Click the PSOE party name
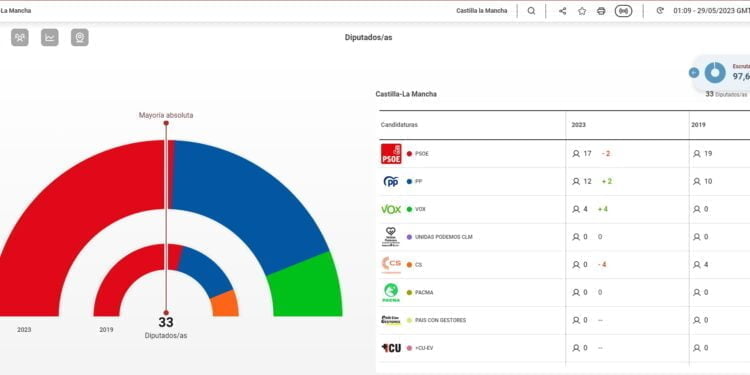Image resolution: width=750 pixels, height=375 pixels. [x=422, y=154]
